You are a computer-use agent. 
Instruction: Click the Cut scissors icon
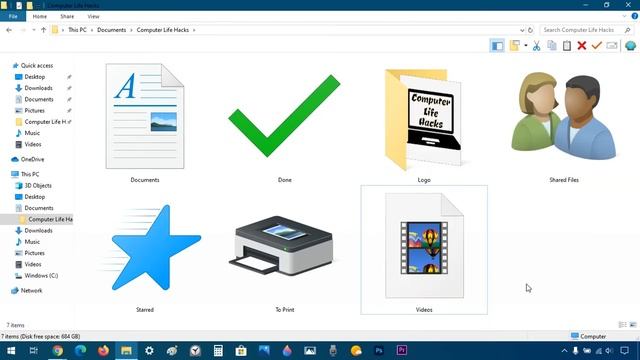(536, 46)
